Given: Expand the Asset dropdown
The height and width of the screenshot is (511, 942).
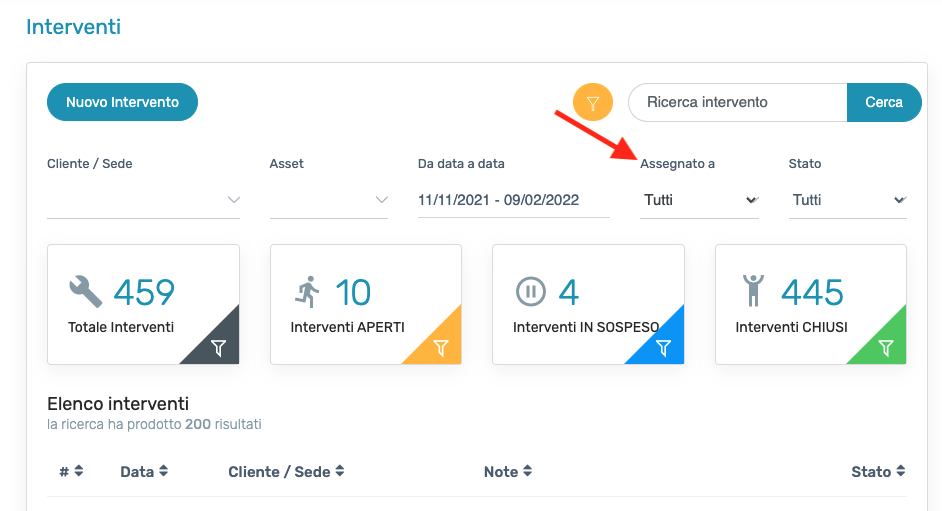Looking at the screenshot, I should 329,200.
